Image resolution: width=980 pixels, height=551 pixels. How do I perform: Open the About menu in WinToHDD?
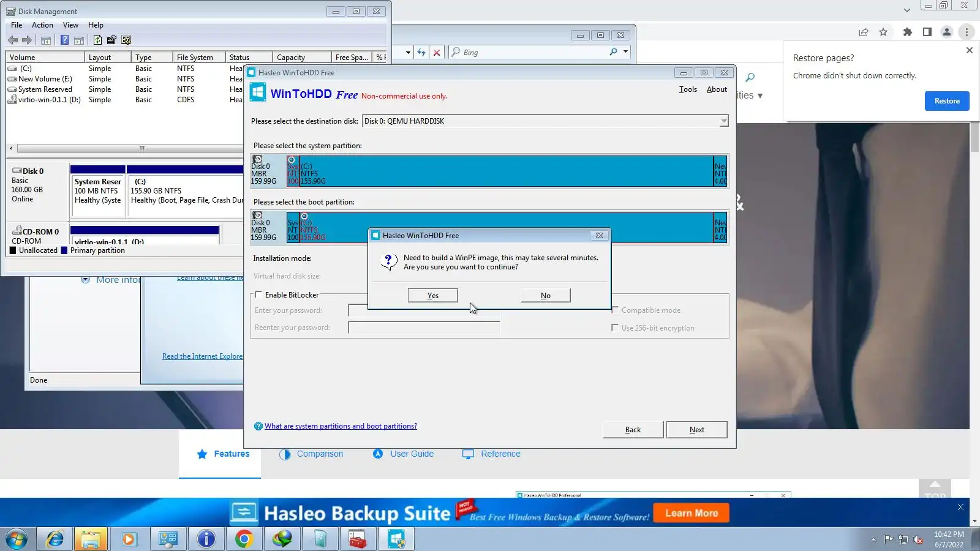pos(717,89)
